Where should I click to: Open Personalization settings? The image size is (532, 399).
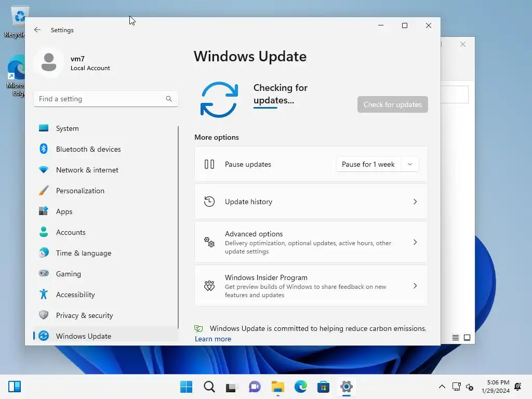pos(106,191)
